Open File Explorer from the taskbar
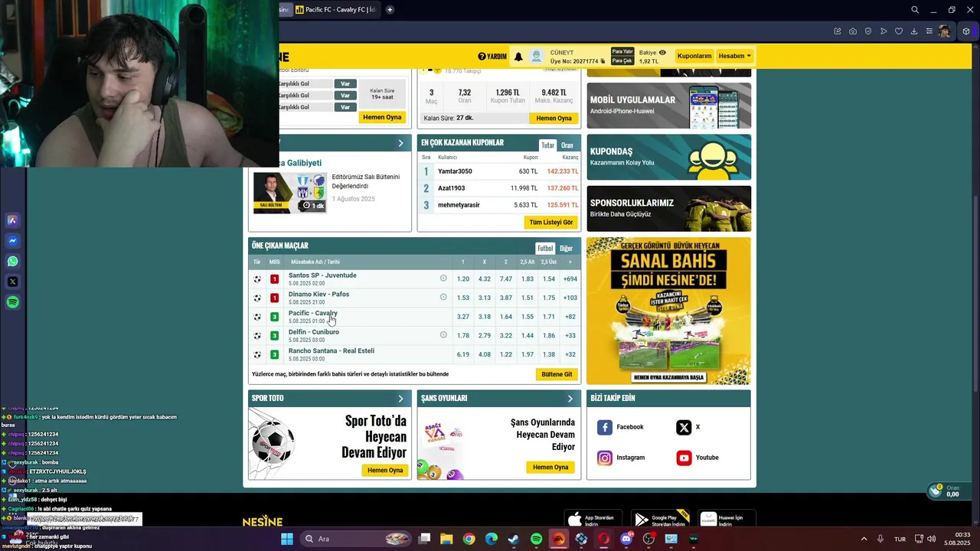The height and width of the screenshot is (551, 980). click(x=446, y=539)
